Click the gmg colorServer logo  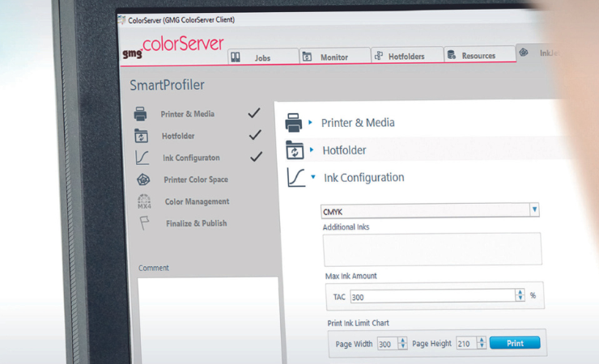[172, 47]
